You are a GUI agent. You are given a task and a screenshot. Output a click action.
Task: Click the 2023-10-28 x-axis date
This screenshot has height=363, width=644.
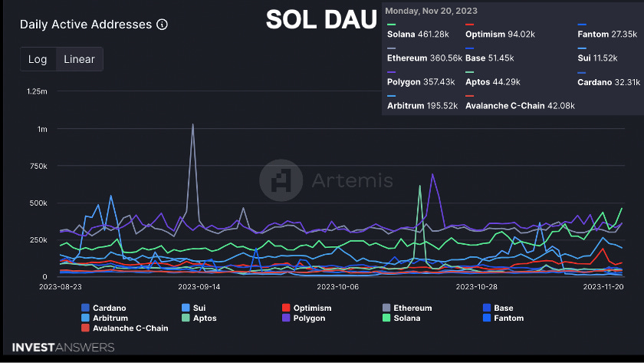click(x=477, y=286)
